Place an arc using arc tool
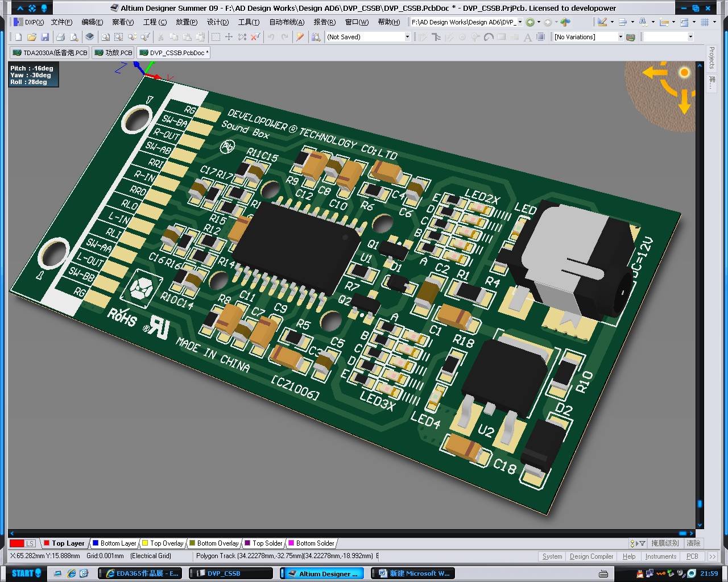728x582 pixels. [x=489, y=37]
